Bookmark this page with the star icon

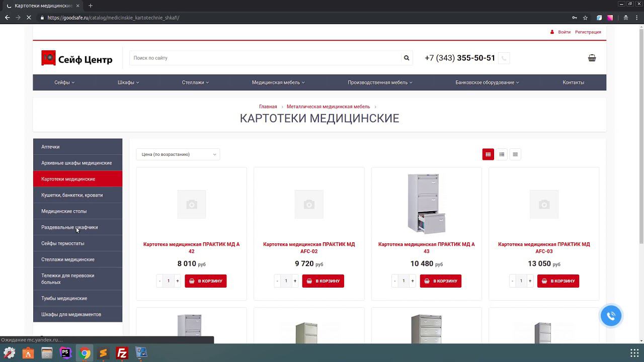(585, 18)
